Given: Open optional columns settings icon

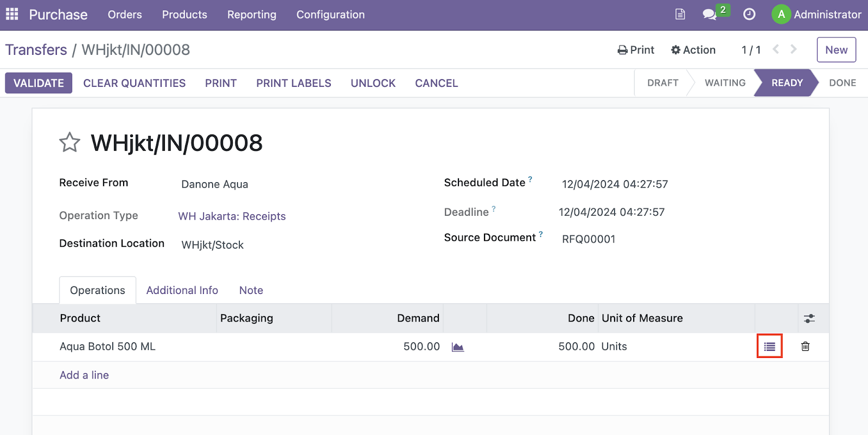Looking at the screenshot, I should (809, 318).
